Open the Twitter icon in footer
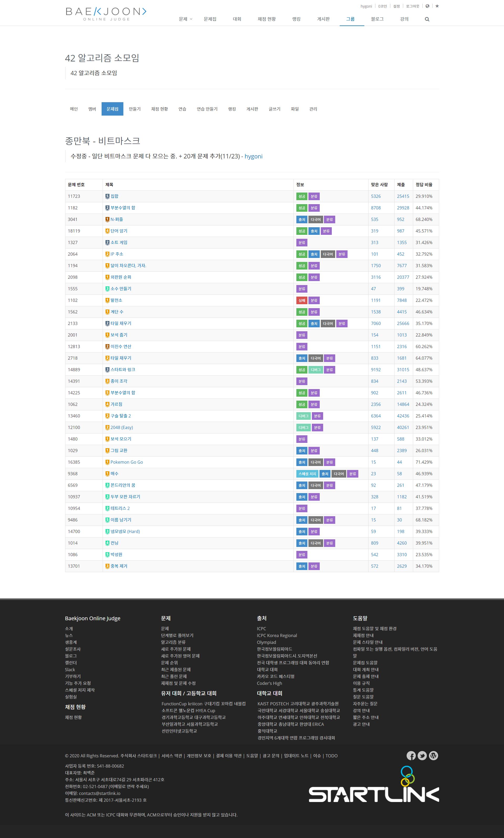This screenshot has height=838, width=504. pyautogui.click(x=422, y=756)
